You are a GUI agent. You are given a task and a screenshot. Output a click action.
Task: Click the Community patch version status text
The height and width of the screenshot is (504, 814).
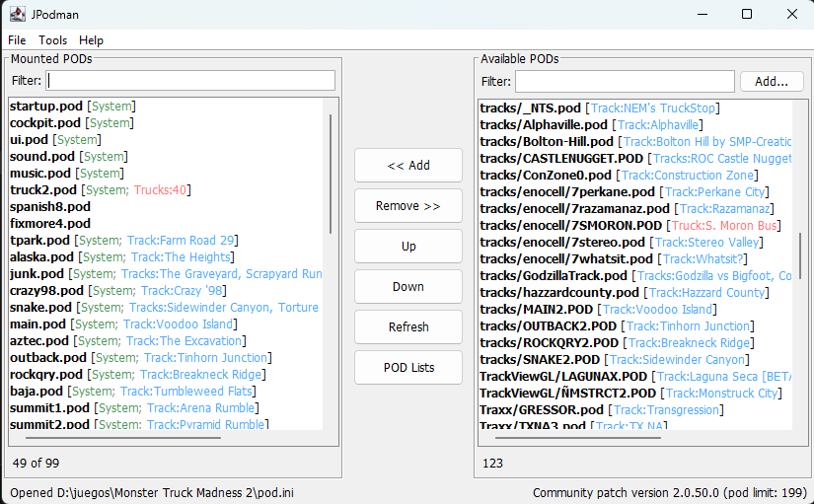pyautogui.click(x=670, y=492)
